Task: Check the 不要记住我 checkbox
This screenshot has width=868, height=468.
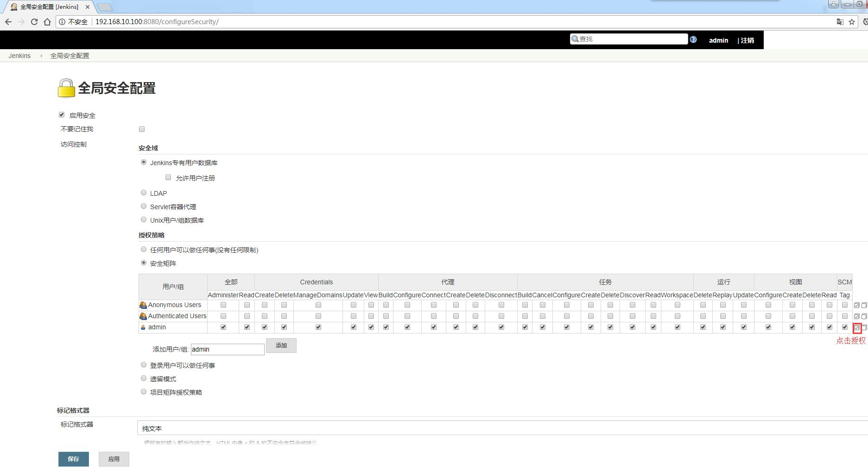Action: coord(142,129)
